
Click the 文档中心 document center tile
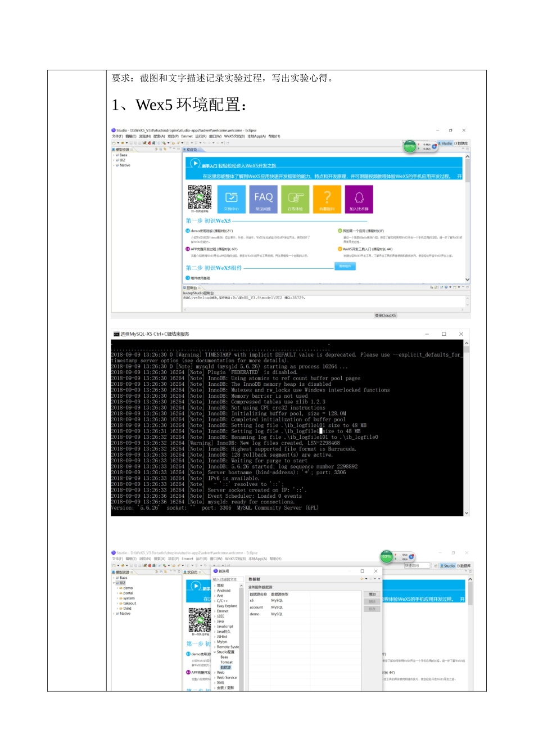tap(232, 199)
